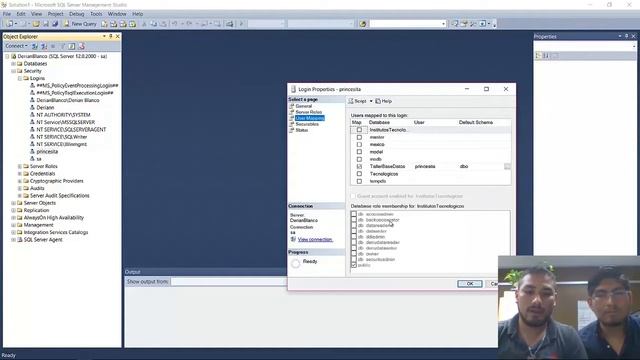
Task: Click the DerianBlanco server node icon
Action: pos(13,56)
